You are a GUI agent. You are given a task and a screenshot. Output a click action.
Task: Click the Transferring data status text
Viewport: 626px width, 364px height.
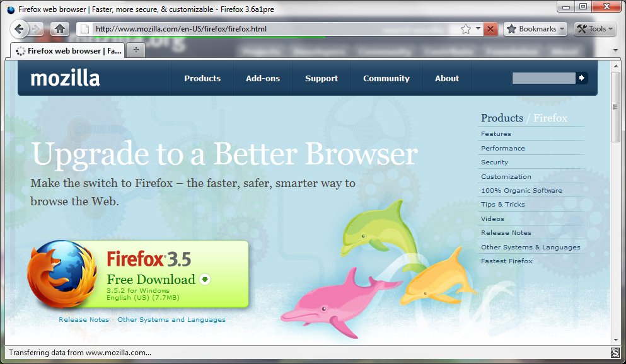pos(80,353)
